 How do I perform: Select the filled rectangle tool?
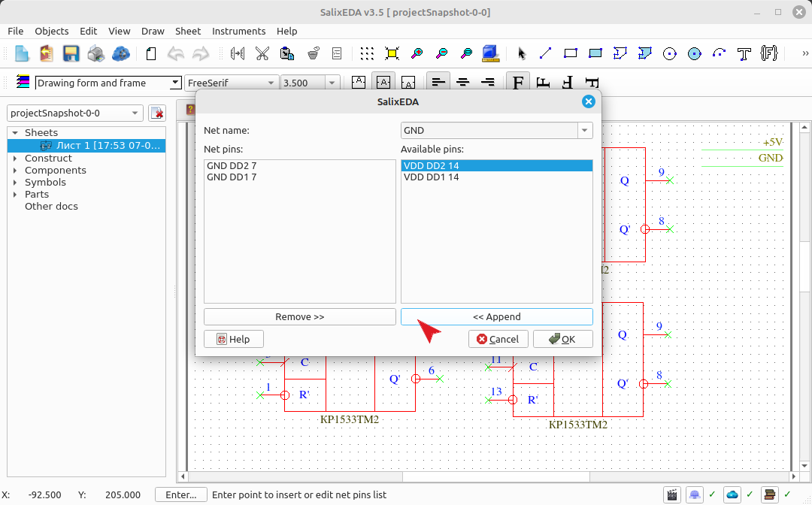[x=595, y=53]
